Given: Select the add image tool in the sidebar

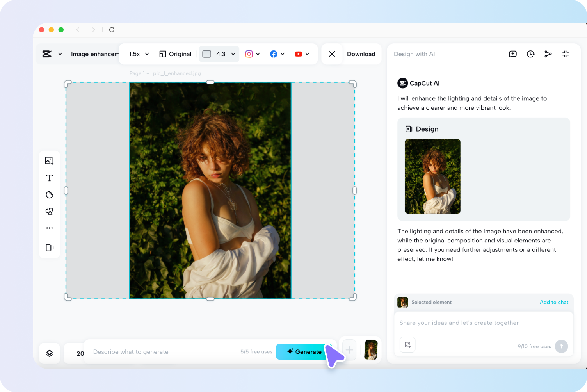Looking at the screenshot, I should point(50,160).
